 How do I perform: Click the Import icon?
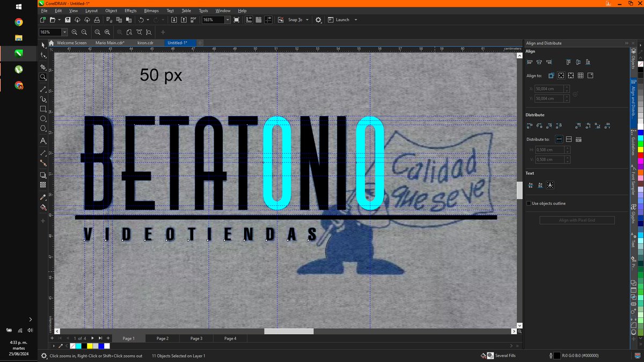[174, 20]
